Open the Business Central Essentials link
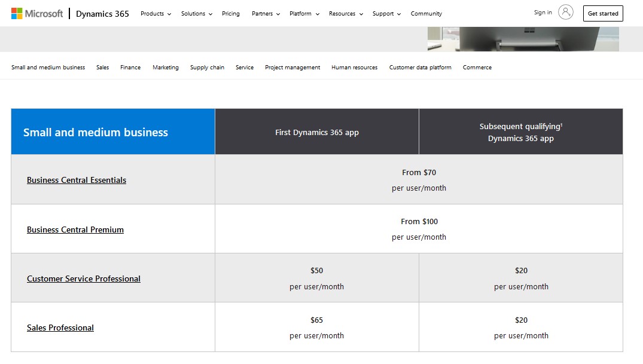 tap(76, 180)
